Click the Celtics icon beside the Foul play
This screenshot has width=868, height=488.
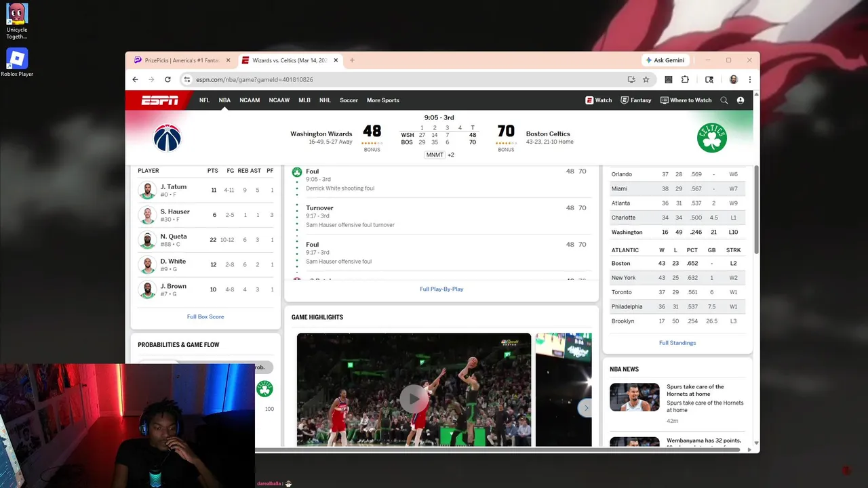click(x=296, y=172)
